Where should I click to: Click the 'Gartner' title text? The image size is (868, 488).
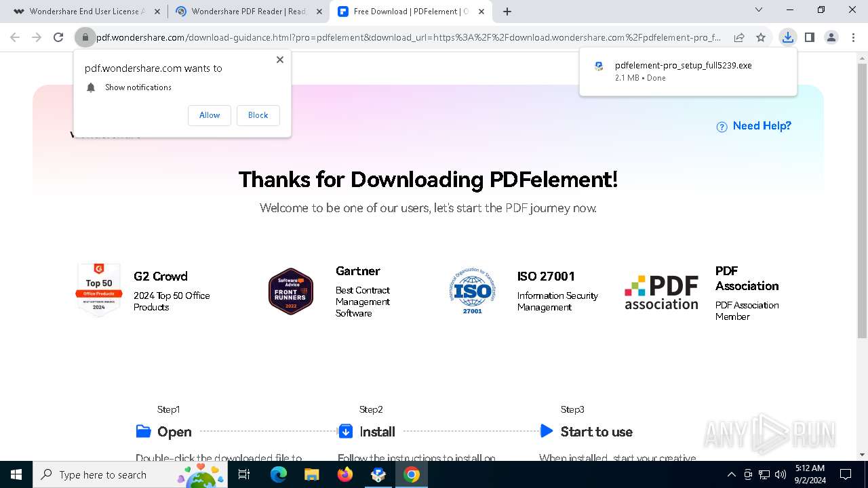358,271
